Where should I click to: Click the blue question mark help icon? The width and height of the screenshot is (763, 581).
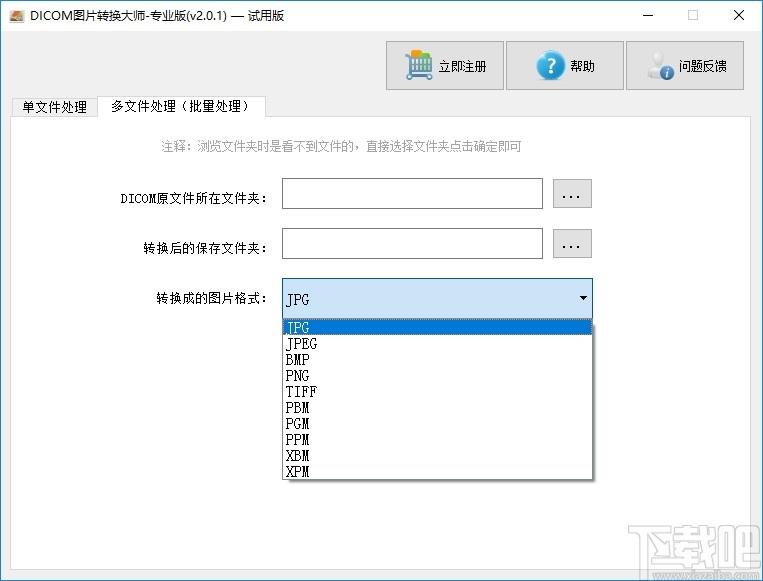tap(550, 65)
